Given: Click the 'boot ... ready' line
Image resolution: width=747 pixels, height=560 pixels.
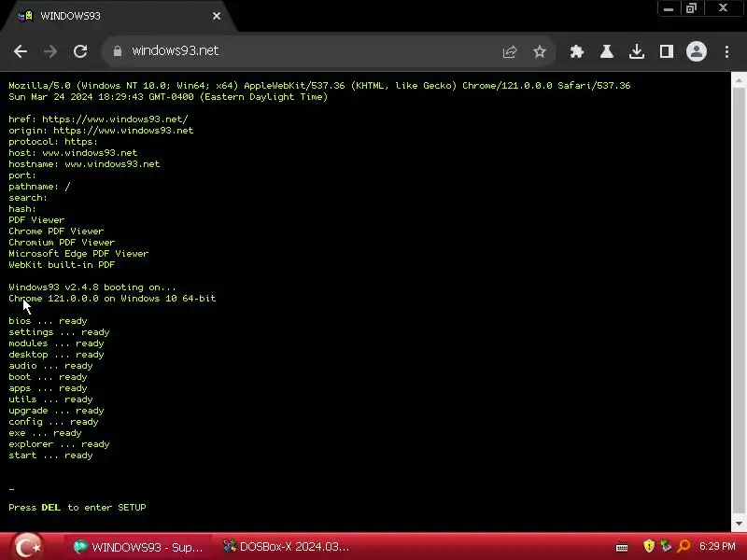Looking at the screenshot, I should 49,377.
